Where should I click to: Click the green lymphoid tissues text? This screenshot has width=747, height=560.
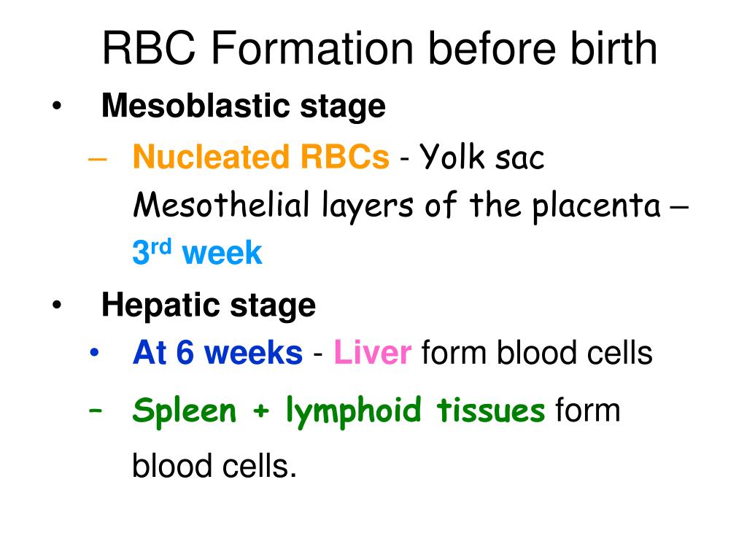point(415,411)
